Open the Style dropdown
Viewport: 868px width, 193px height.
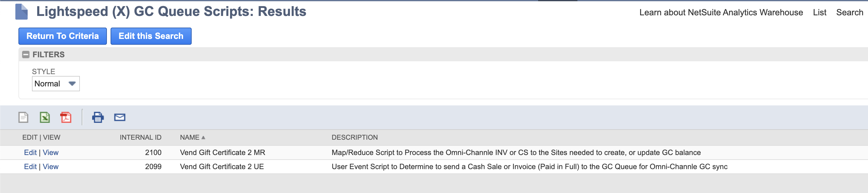56,84
